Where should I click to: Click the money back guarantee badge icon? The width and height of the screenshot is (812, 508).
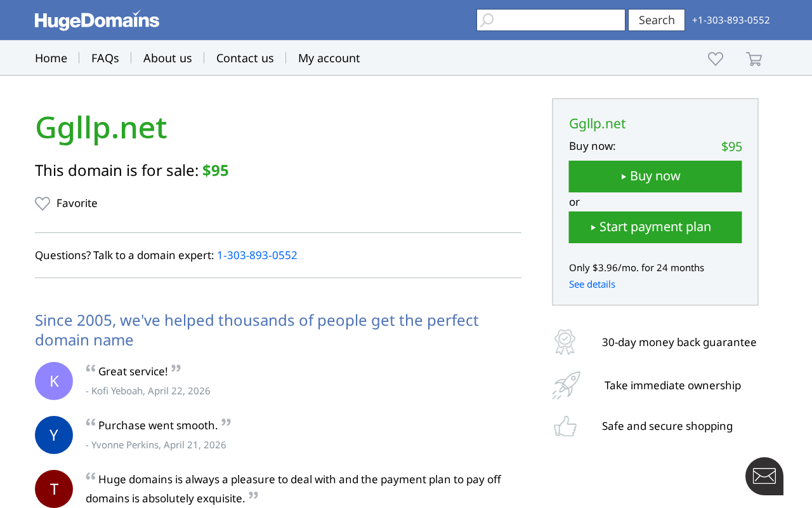565,342
